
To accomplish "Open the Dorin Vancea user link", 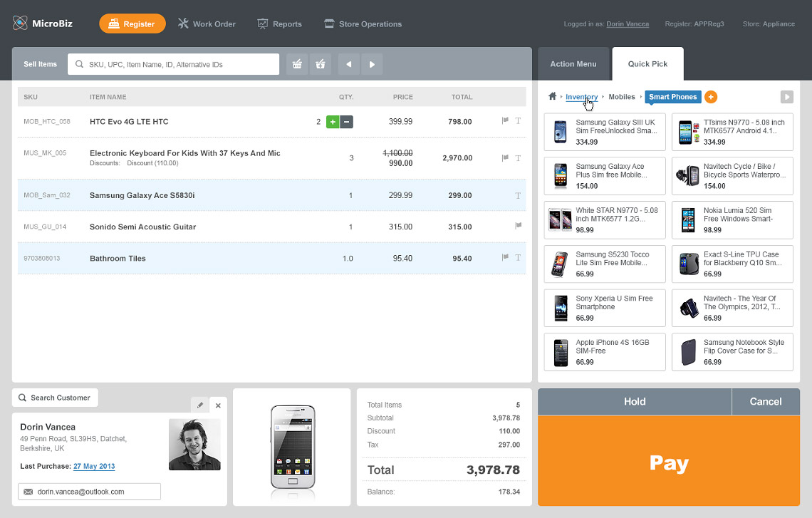I will pos(627,24).
